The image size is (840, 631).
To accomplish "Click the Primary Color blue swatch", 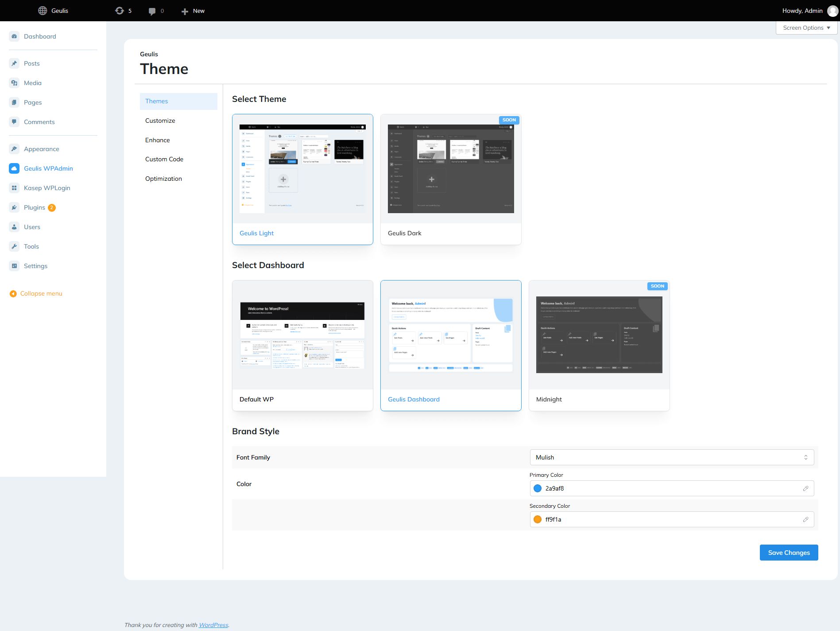I will click(x=538, y=488).
